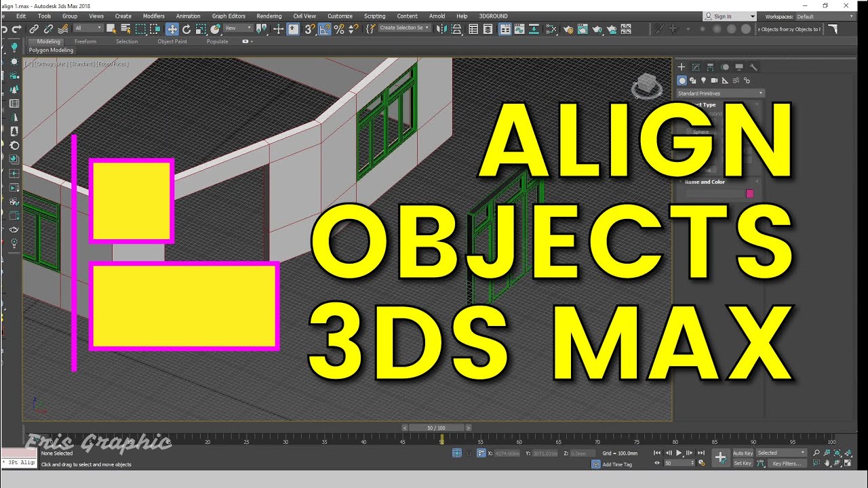The height and width of the screenshot is (488, 868).
Task: Open the Graph Editors menu
Action: coord(229,16)
